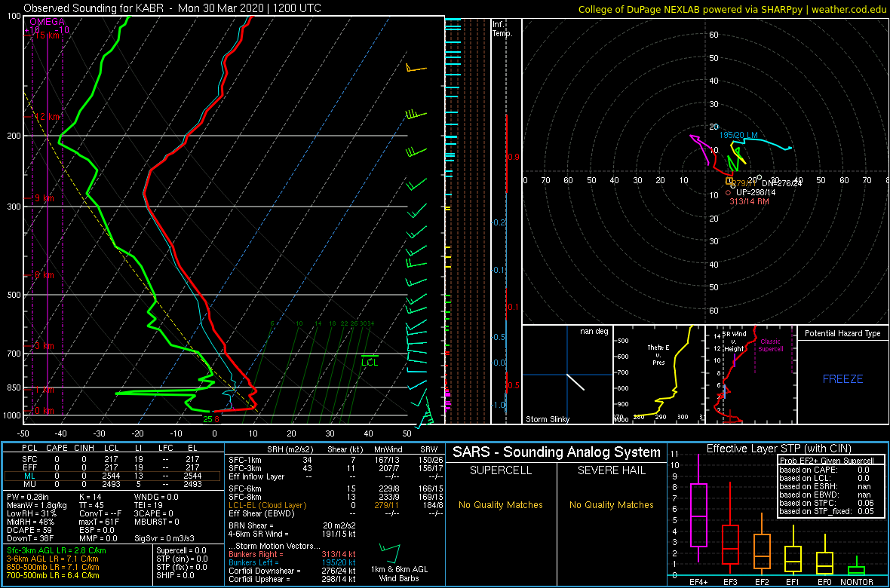The height and width of the screenshot is (588, 890).
Task: Click No Quality Matches under SEVERE HAIL
Action: point(612,504)
